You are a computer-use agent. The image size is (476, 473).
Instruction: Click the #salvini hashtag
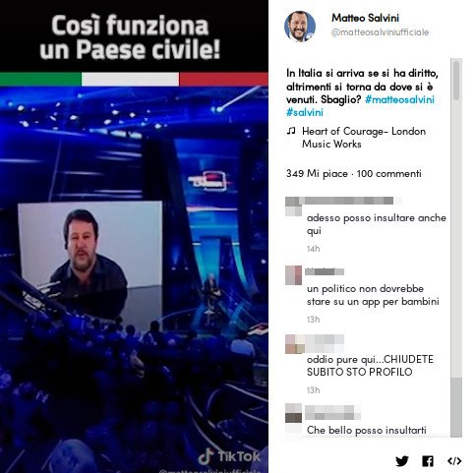(305, 112)
